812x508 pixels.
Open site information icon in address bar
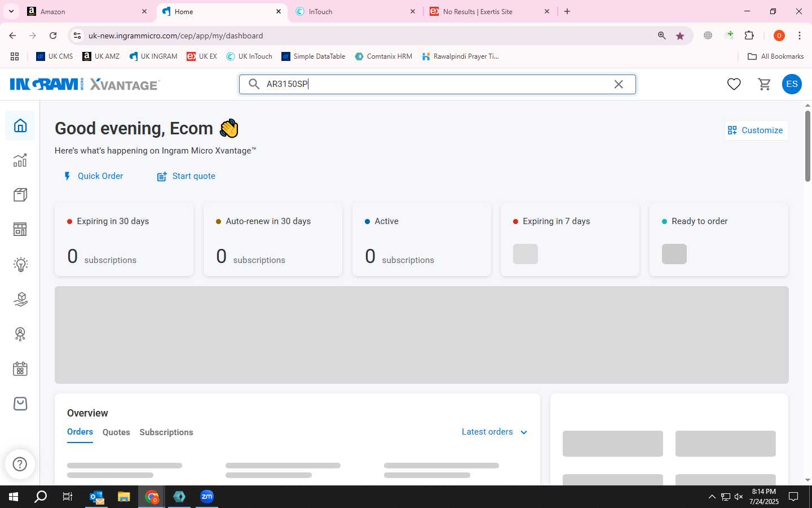tap(77, 36)
